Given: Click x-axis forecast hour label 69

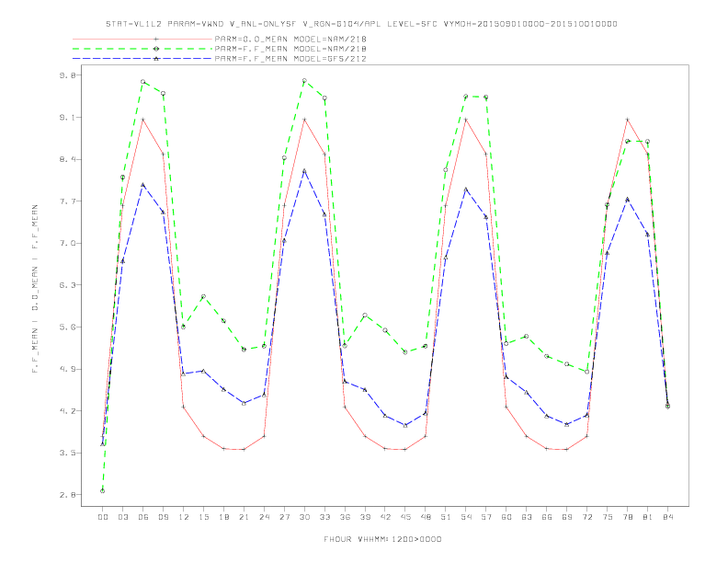Looking at the screenshot, I should tap(567, 517).
